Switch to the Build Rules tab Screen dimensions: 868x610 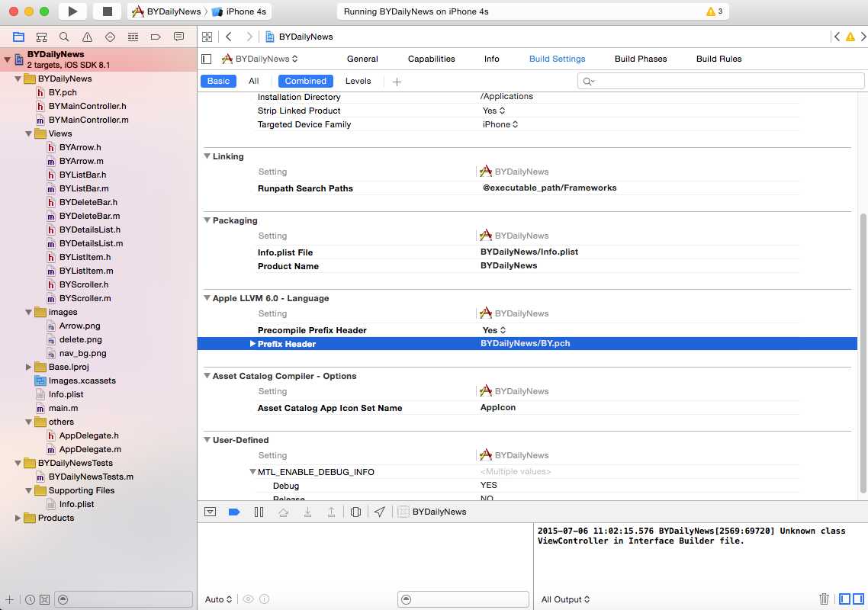click(x=719, y=59)
